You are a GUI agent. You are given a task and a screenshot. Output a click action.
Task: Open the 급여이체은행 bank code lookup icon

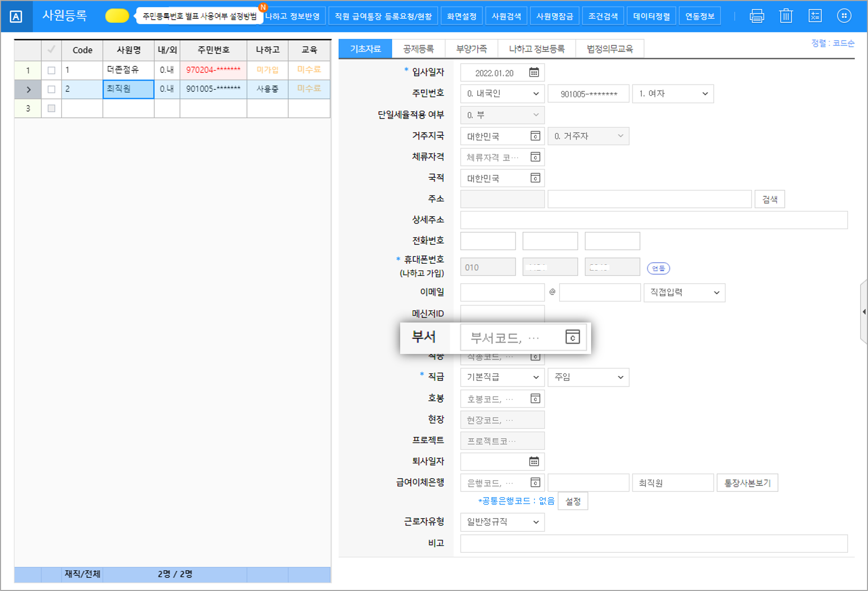coord(535,482)
